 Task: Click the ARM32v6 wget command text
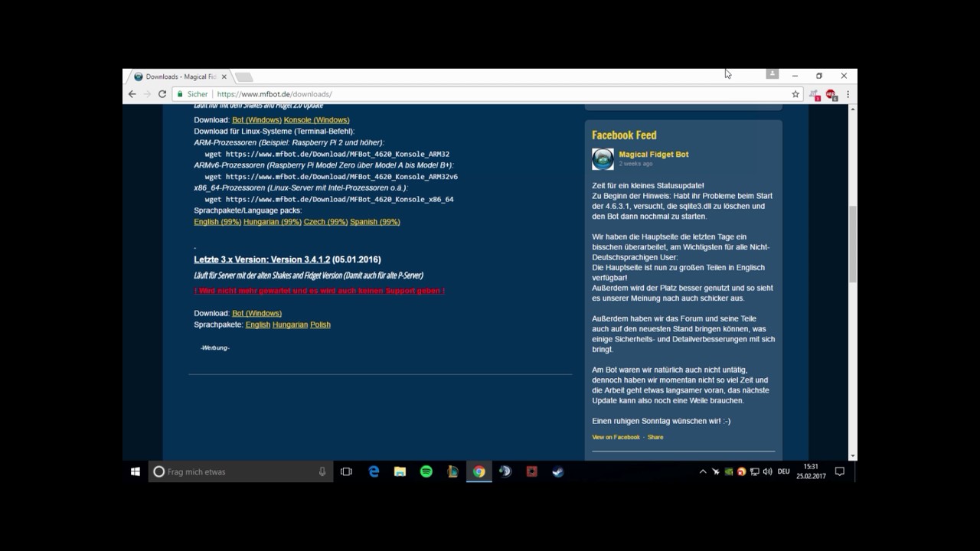(331, 177)
